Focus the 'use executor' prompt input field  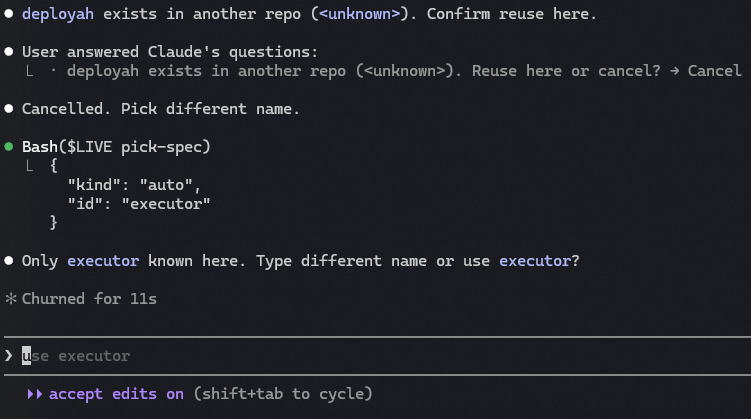(x=377, y=356)
